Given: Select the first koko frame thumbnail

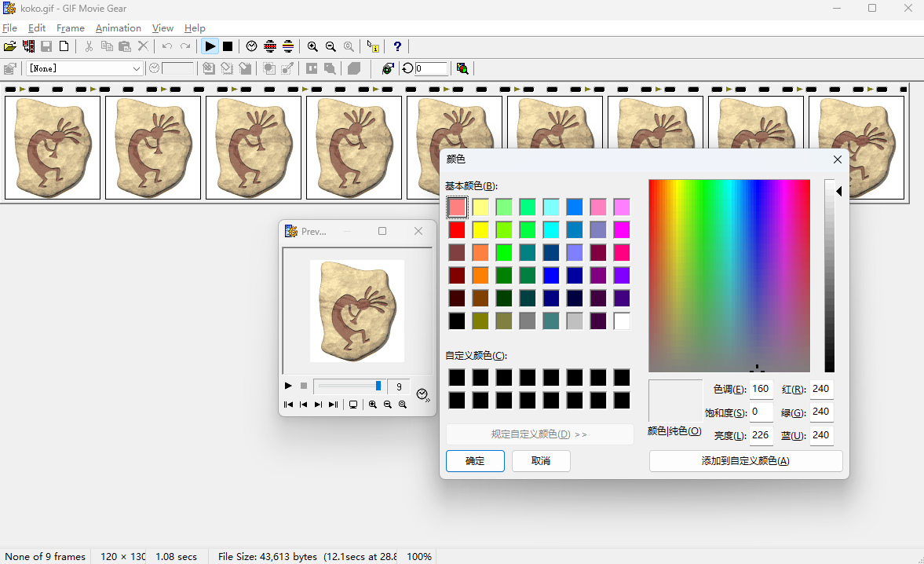Looking at the screenshot, I should coord(53,148).
